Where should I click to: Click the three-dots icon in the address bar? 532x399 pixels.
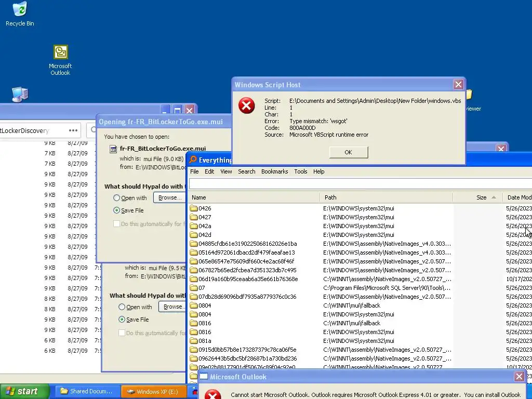coord(73,130)
